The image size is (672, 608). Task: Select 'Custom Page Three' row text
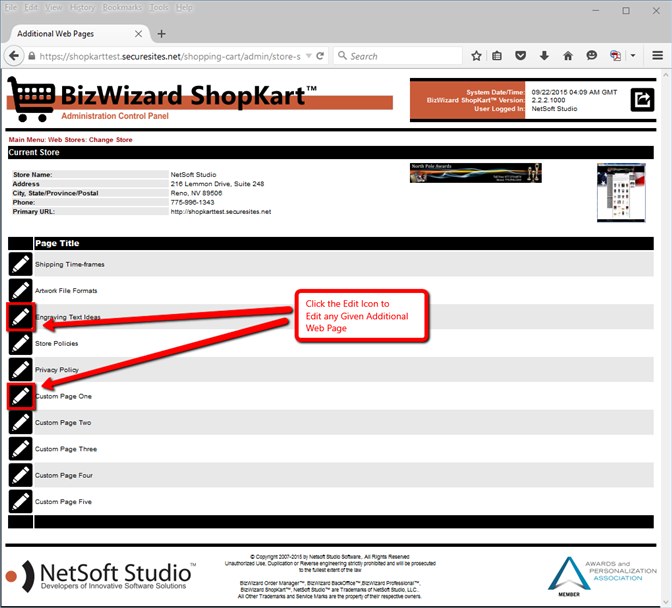(66, 449)
